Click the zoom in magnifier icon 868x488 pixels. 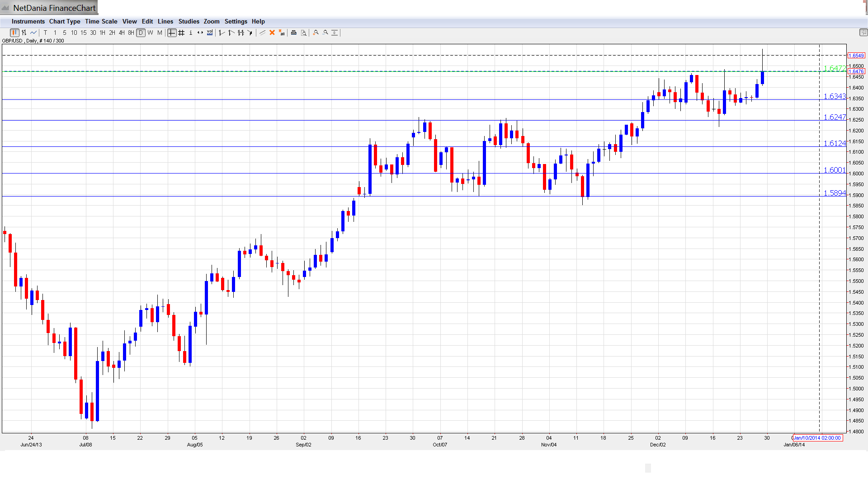(x=316, y=33)
